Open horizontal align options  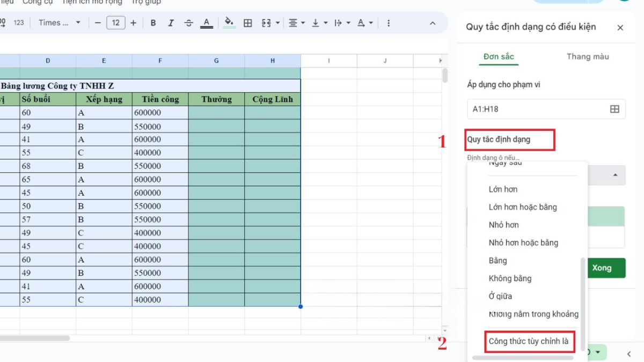click(296, 23)
